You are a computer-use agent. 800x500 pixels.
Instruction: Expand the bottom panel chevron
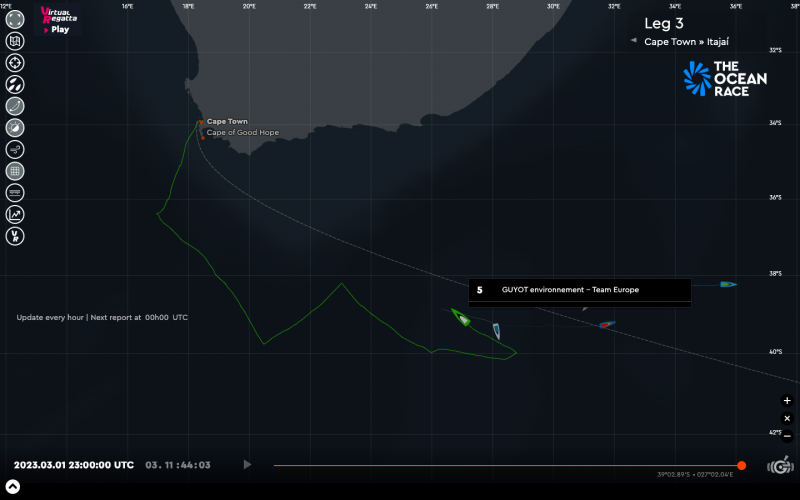pyautogui.click(x=11, y=488)
